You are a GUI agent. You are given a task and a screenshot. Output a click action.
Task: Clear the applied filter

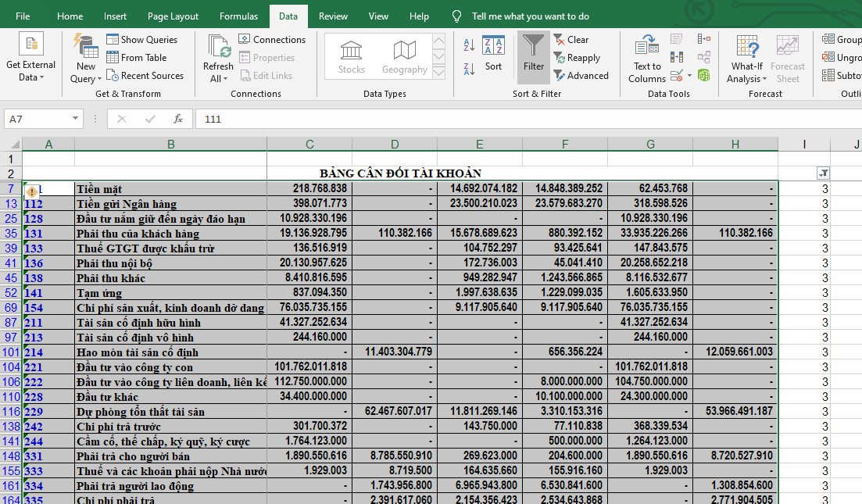coord(571,40)
